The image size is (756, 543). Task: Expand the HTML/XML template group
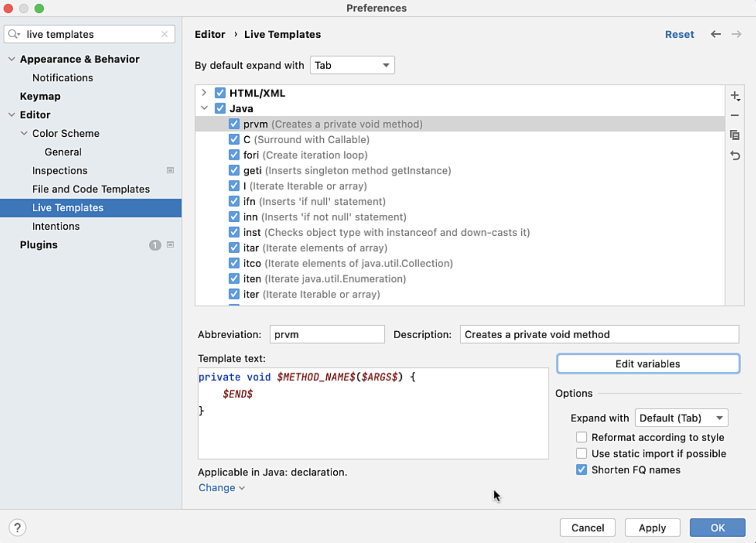point(204,92)
